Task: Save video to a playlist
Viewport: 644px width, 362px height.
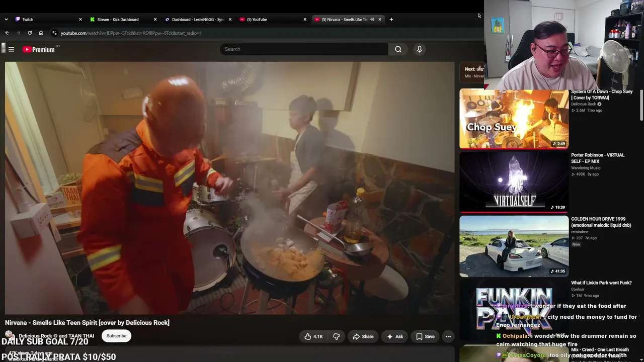Action: tap(425, 336)
